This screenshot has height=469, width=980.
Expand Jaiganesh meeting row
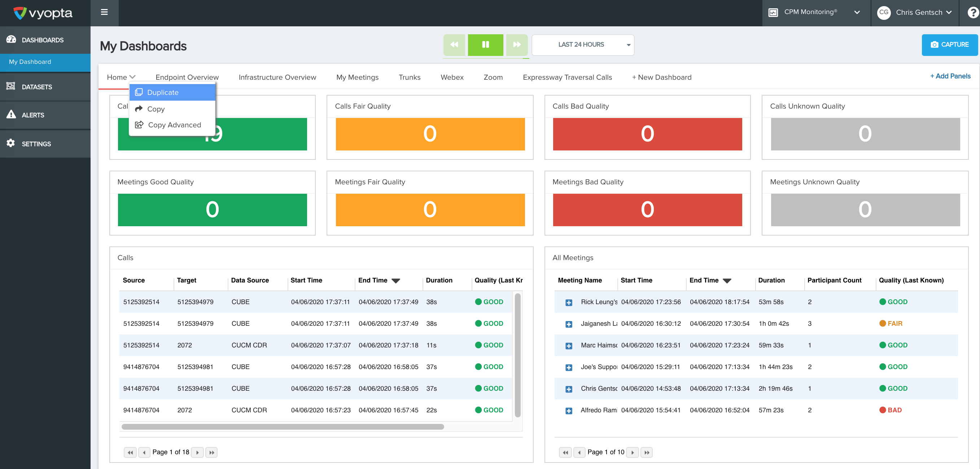pos(568,324)
